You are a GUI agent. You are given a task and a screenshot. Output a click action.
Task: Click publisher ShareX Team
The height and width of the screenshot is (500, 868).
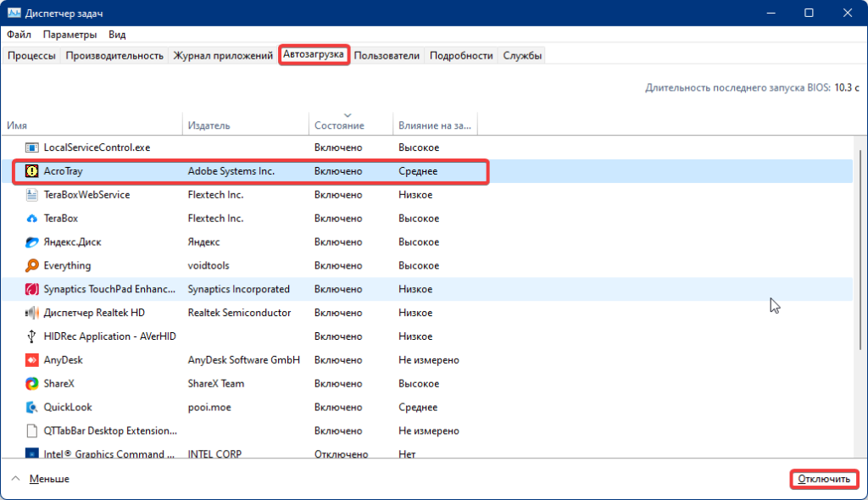pyautogui.click(x=216, y=384)
